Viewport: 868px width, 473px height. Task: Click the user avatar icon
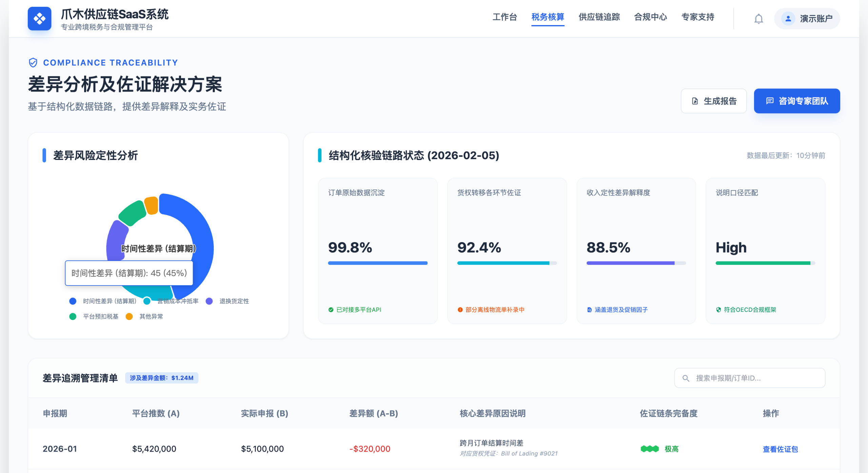788,19
